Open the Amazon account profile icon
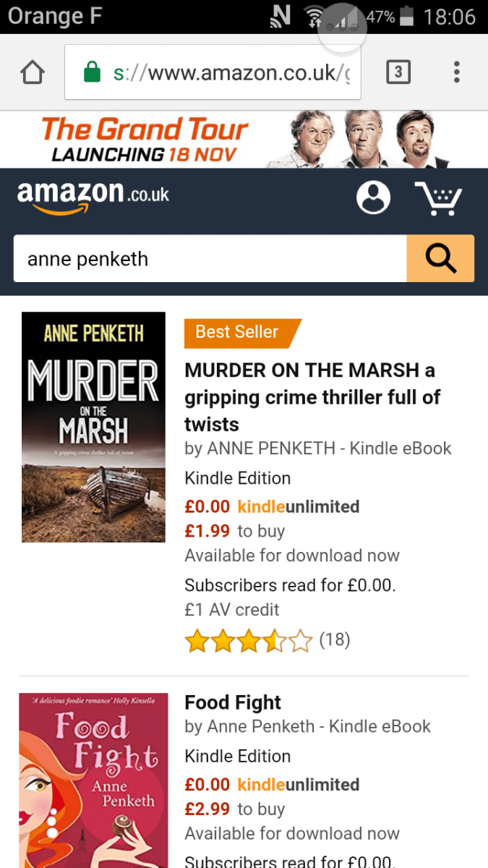The height and width of the screenshot is (868, 488). 373,197
